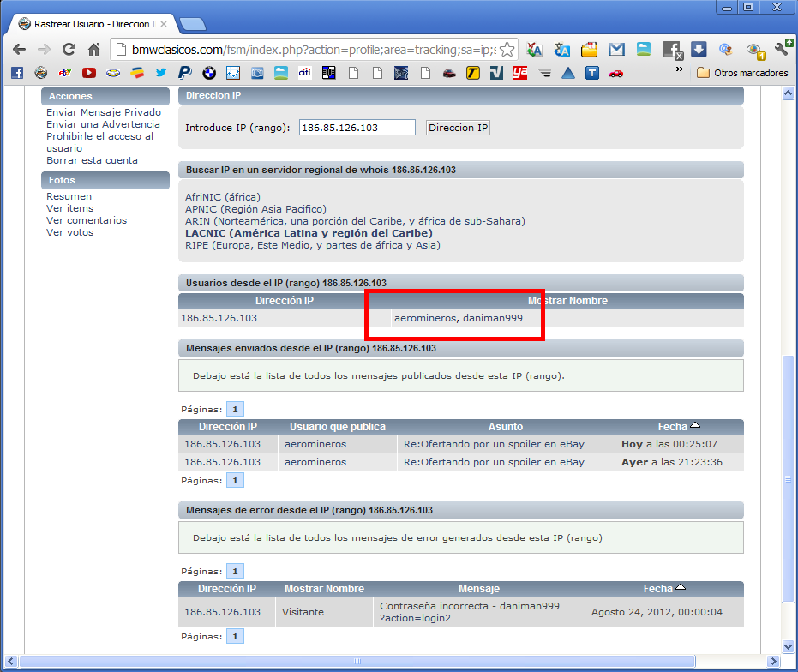Open daniman999 user profile link
The width and height of the screenshot is (798, 672).
[493, 318]
